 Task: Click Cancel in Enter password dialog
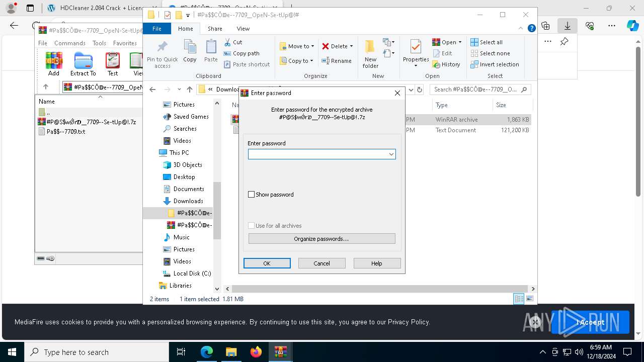click(322, 263)
